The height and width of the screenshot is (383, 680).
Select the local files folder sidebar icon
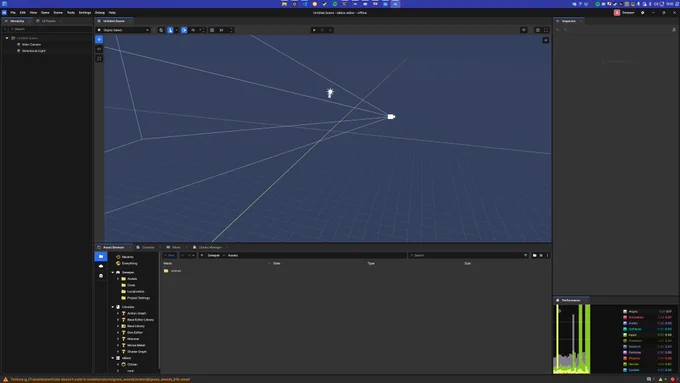click(x=101, y=256)
